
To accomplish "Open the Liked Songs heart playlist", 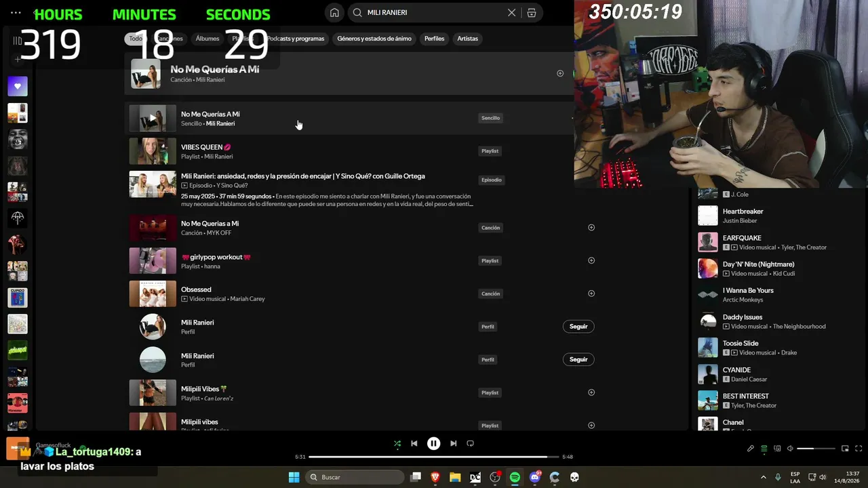I will click(x=18, y=86).
